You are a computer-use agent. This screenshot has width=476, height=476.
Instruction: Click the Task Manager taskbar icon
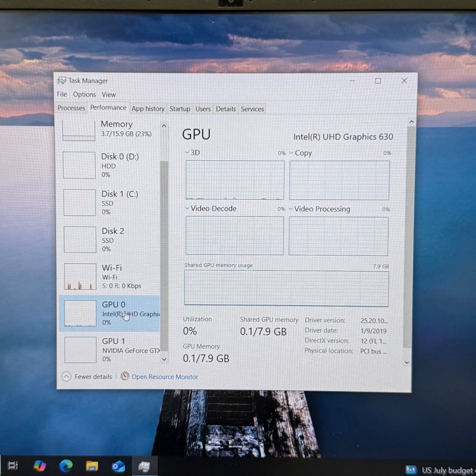coord(144,466)
